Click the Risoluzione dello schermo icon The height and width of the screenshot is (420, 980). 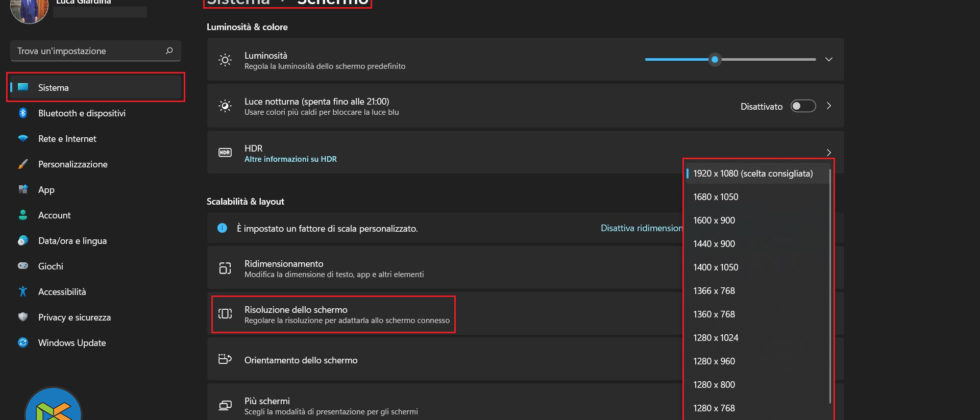coord(224,314)
